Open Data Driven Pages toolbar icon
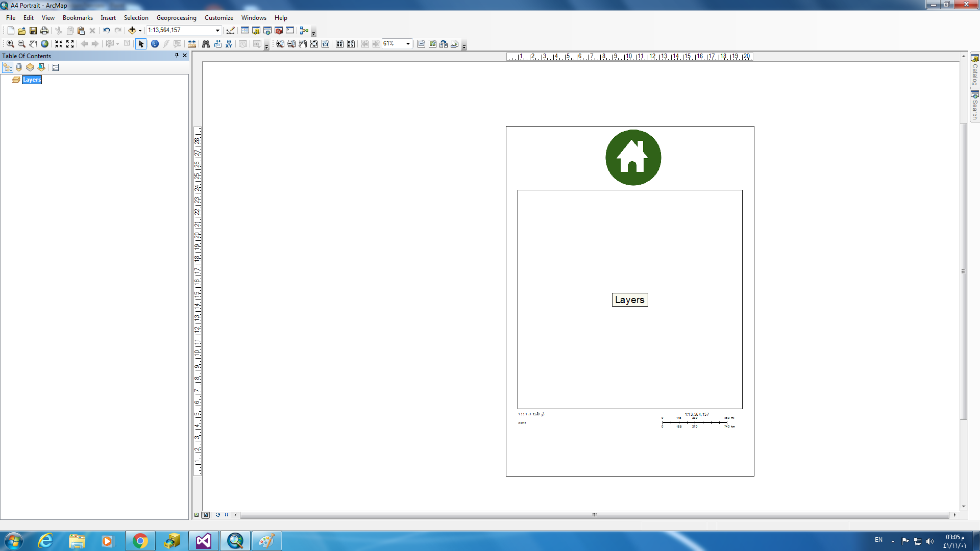This screenshot has height=551, width=980. coord(455,44)
